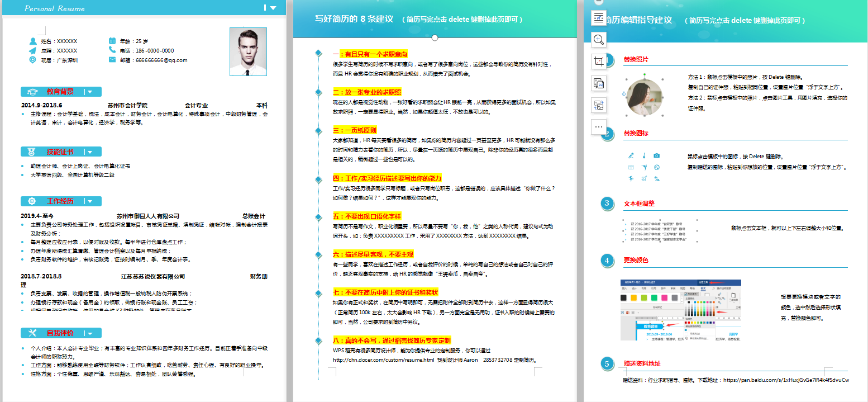Click the magnifier zoom-in picture icon
Screen dimensions: 868x402
tap(599, 39)
